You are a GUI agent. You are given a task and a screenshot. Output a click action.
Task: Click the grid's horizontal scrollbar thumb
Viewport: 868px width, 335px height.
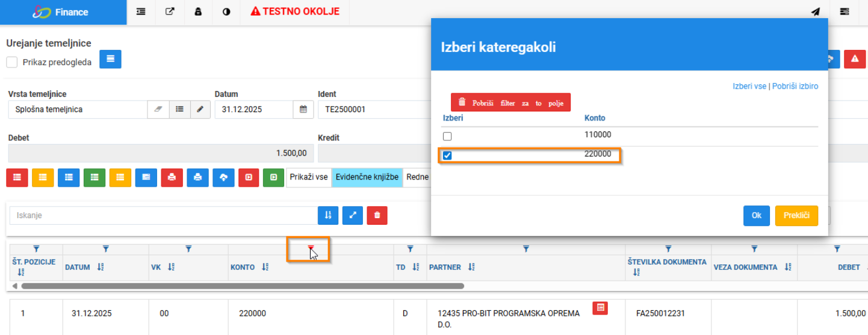pyautogui.click(x=243, y=286)
